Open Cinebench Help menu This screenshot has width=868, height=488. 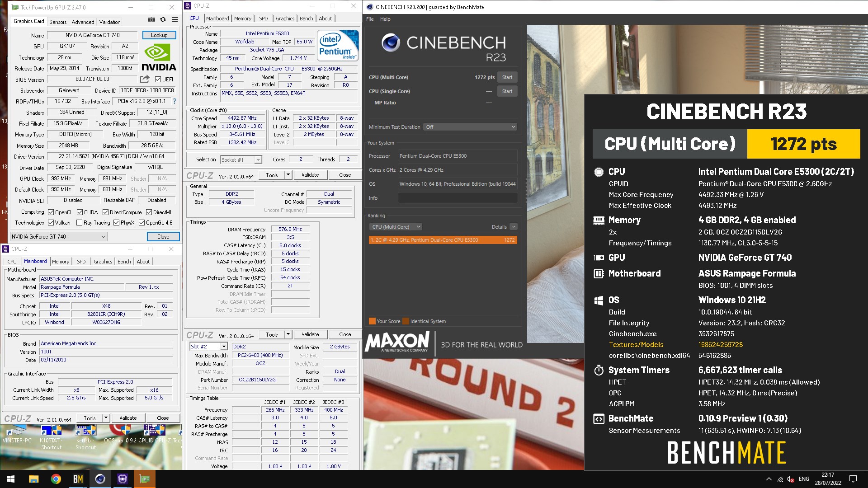pyautogui.click(x=385, y=19)
